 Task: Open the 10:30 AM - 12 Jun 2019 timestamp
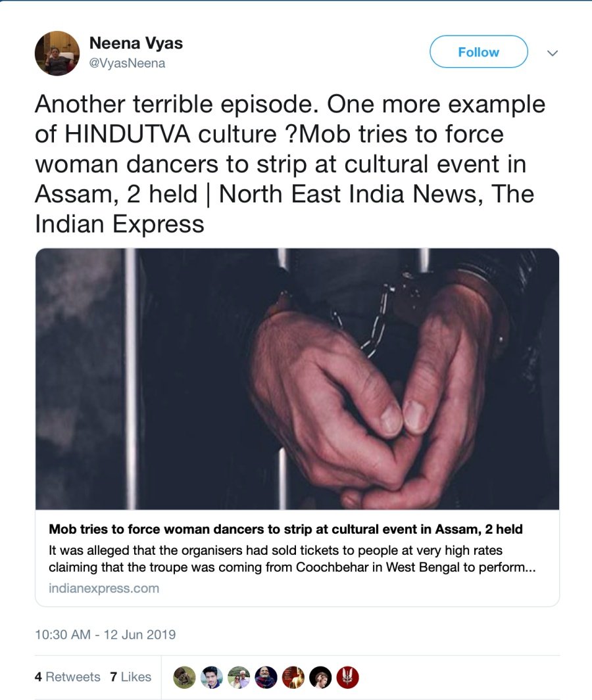[105, 635]
